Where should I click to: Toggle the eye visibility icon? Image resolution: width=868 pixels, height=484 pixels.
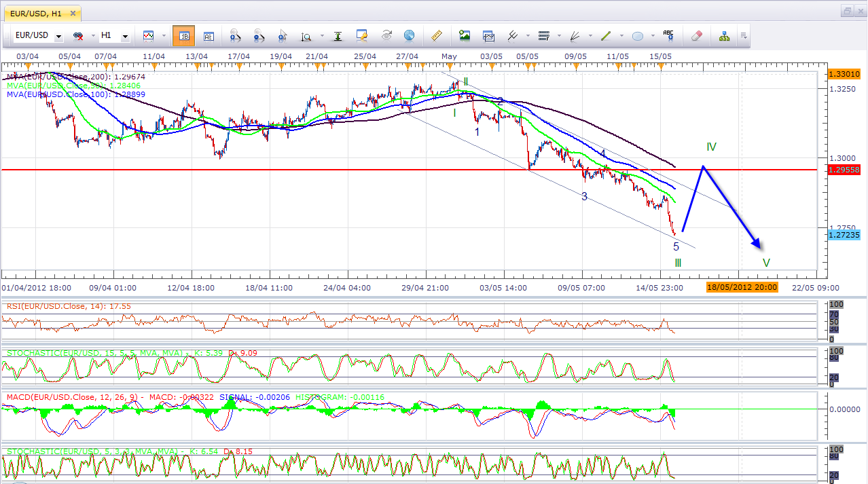tap(386, 35)
